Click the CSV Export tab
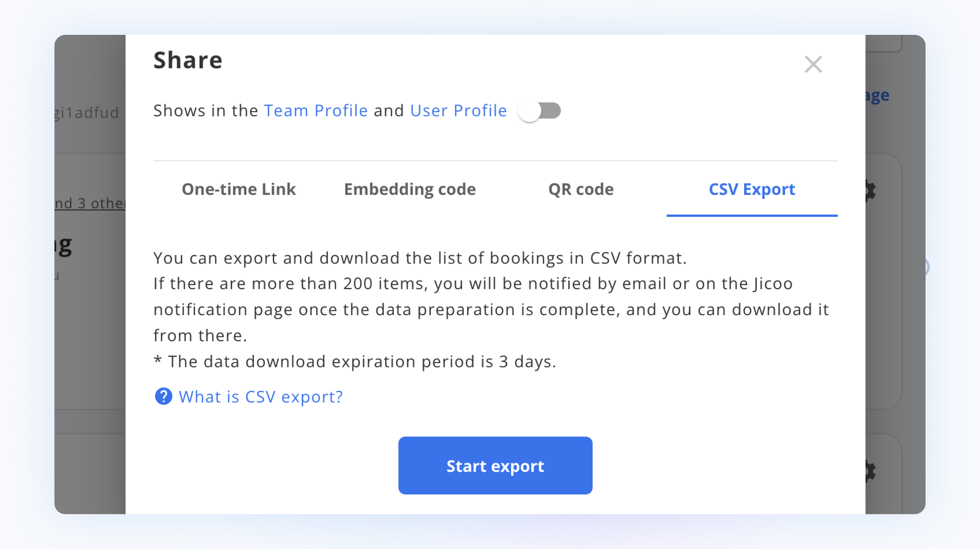This screenshot has height=549, width=980. click(752, 189)
